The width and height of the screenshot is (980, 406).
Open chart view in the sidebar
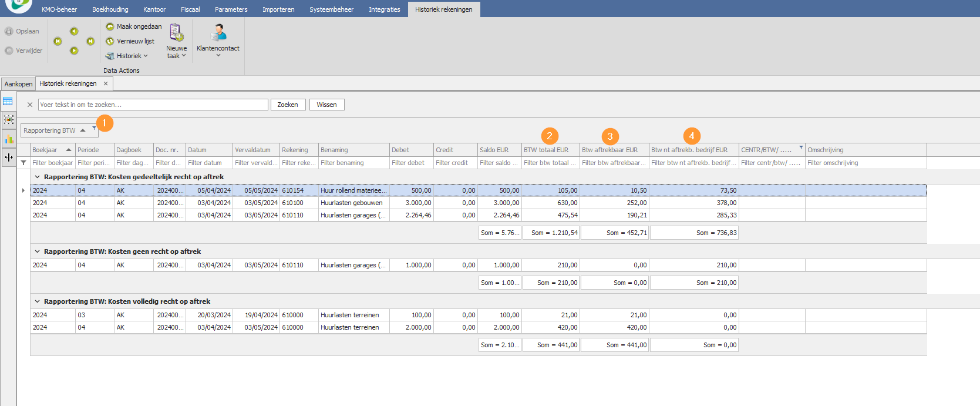8,139
